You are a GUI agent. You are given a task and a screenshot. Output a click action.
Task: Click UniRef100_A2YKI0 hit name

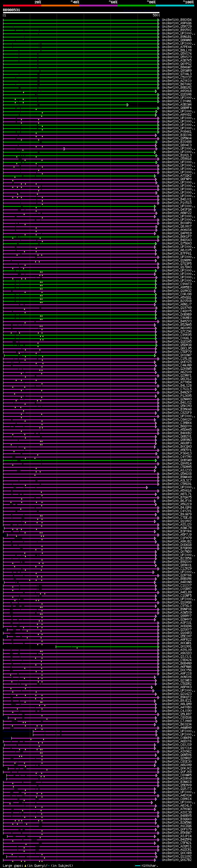pyautogui.click(x=177, y=81)
